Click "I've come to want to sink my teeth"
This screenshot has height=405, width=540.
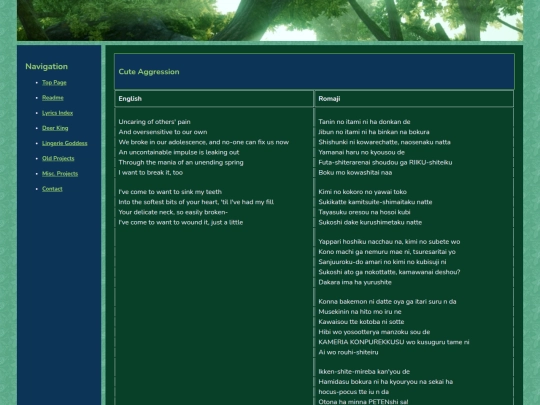point(170,192)
